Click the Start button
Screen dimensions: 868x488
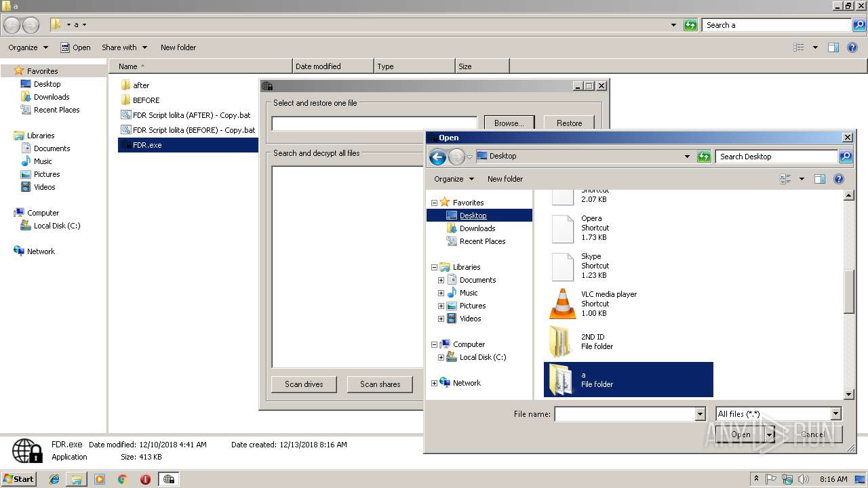pos(19,479)
